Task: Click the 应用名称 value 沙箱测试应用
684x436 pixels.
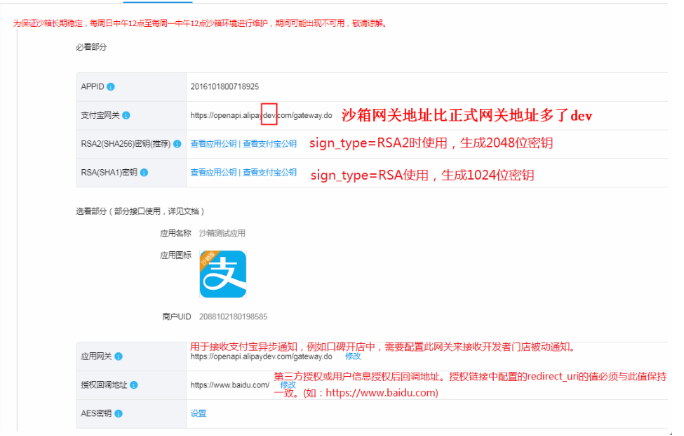Action: [x=222, y=233]
